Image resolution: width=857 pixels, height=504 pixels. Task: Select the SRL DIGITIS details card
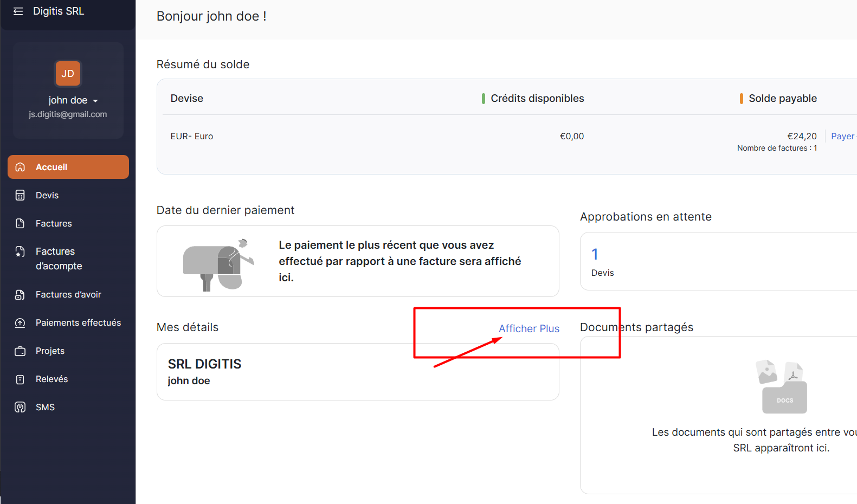click(357, 372)
